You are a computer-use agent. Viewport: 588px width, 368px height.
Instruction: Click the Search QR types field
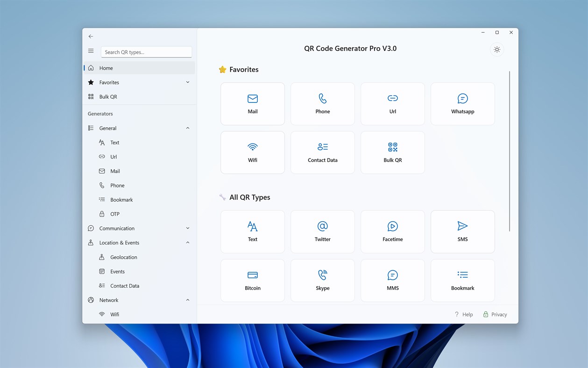click(x=146, y=51)
